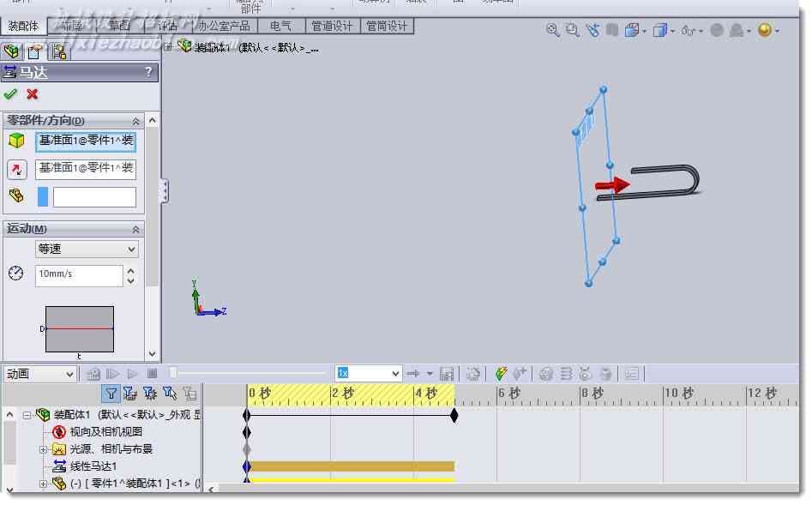
Task: Click the 10mm/s speed input field
Action: (79, 275)
